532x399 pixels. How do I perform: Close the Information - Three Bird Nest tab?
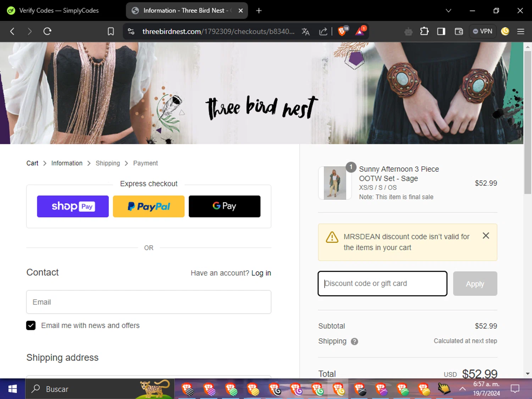240,11
